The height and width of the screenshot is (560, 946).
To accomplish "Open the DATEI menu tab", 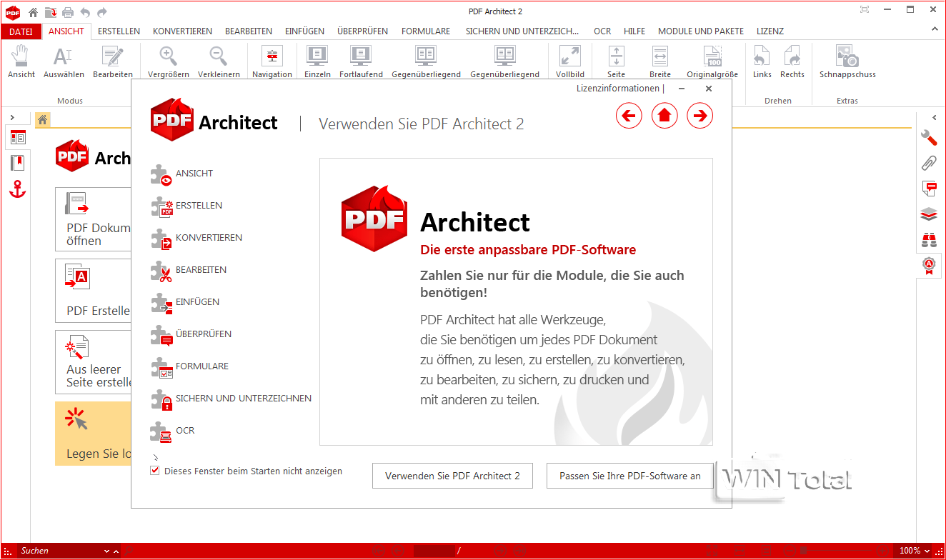I will 21,31.
